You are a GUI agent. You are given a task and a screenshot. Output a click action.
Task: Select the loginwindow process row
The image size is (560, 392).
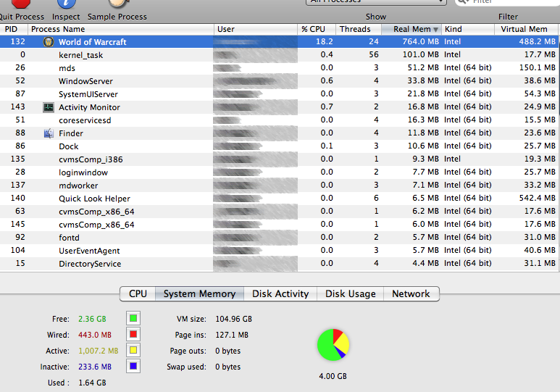tap(280, 172)
